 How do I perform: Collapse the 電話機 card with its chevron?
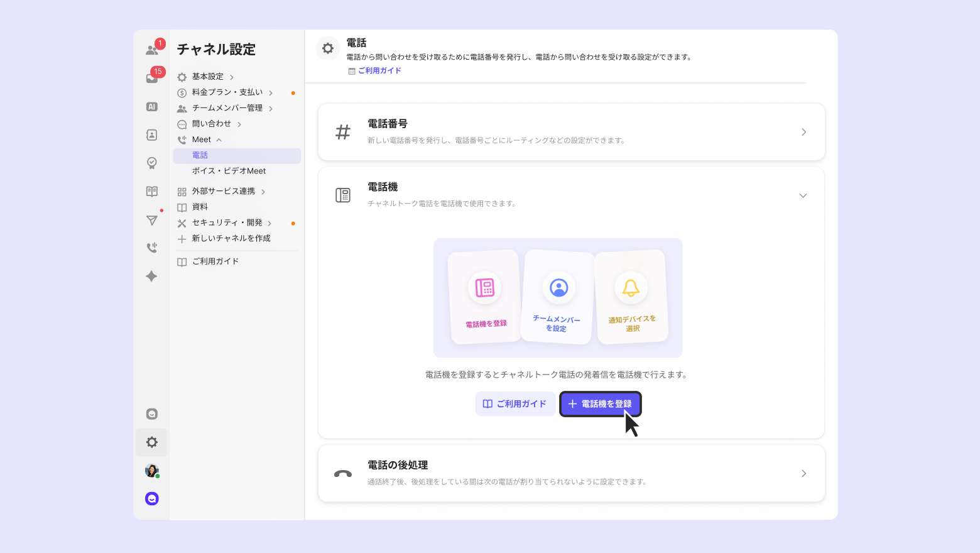(803, 195)
